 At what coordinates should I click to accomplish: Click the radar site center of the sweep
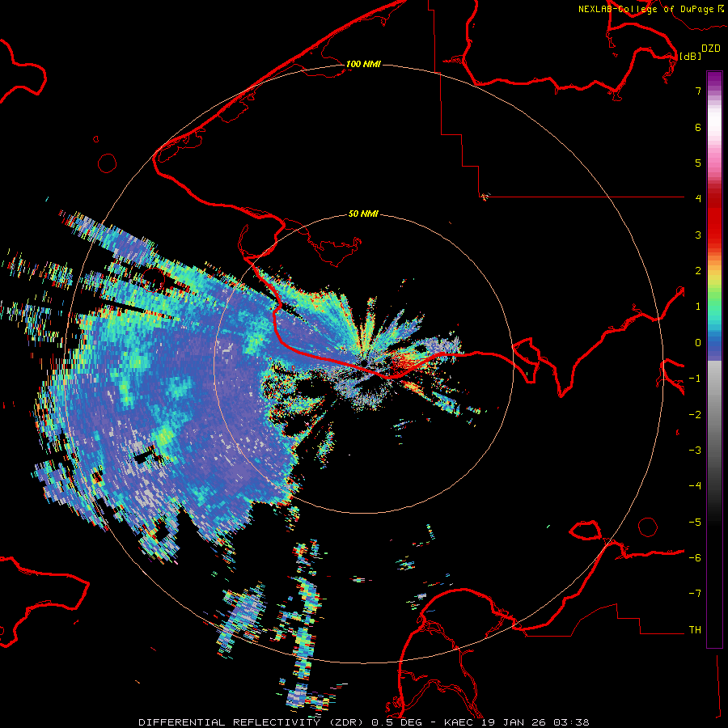pyautogui.click(x=363, y=363)
